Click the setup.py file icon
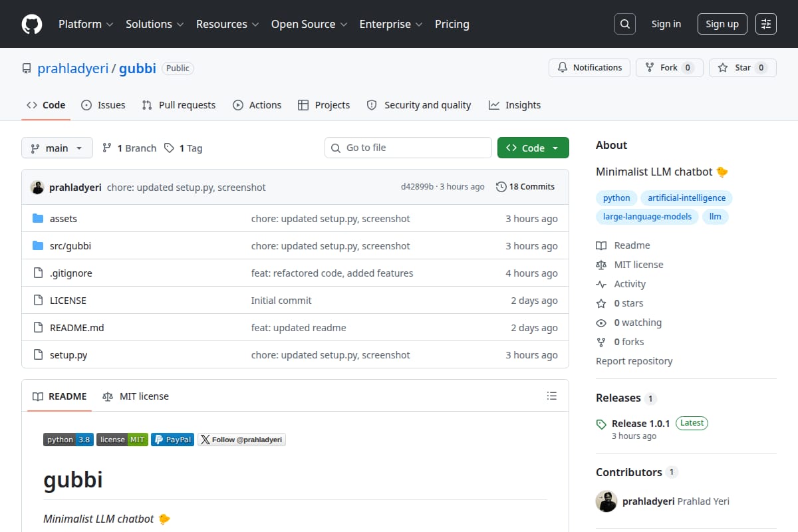The width and height of the screenshot is (798, 532). click(x=38, y=355)
